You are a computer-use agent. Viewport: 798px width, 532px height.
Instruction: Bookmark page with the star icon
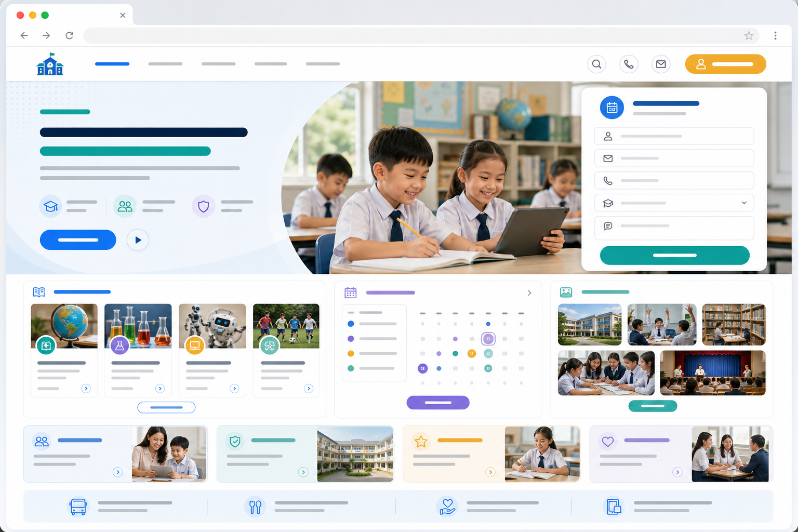click(749, 35)
